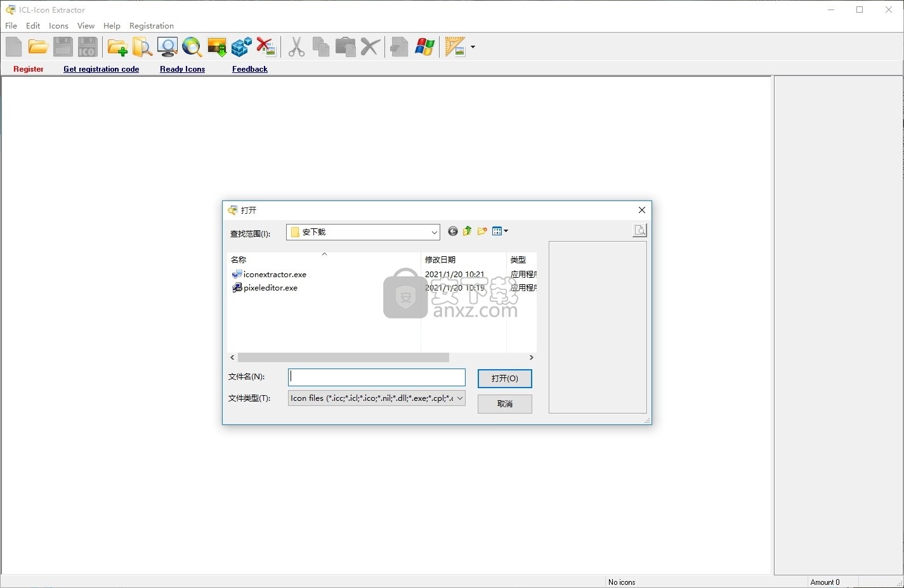
Task: Click the Open folder toolbar icon
Action: tap(38, 47)
